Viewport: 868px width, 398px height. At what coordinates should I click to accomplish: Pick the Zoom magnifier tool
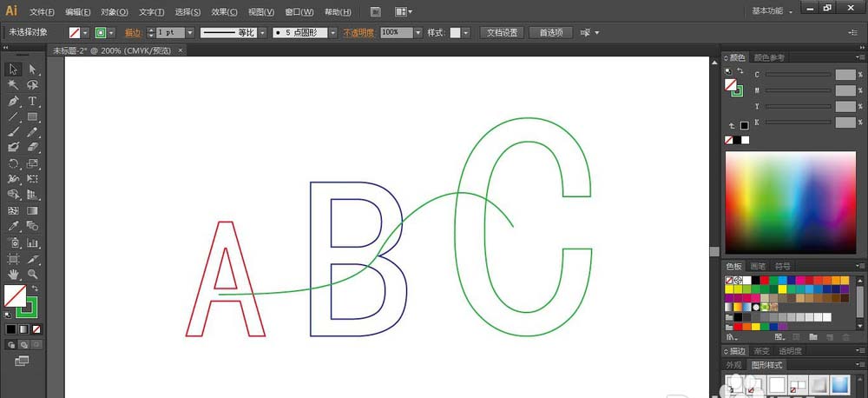[x=32, y=275]
